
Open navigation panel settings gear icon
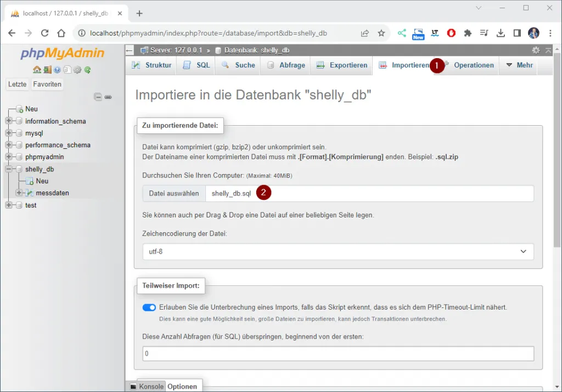(x=77, y=70)
